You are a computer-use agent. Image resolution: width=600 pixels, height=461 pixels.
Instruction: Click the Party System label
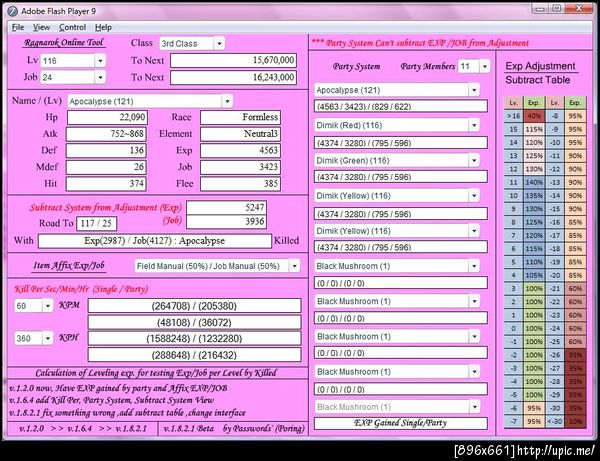coord(357,67)
